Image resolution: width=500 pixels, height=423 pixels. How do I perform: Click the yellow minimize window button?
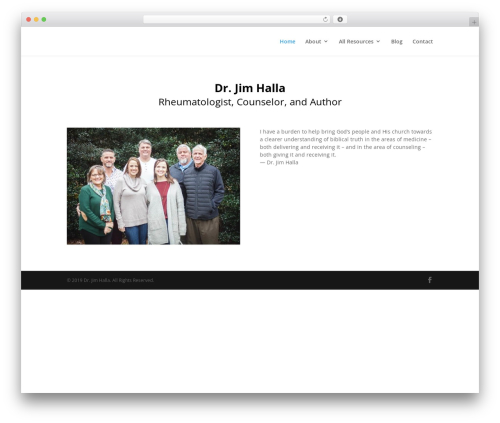coord(36,20)
